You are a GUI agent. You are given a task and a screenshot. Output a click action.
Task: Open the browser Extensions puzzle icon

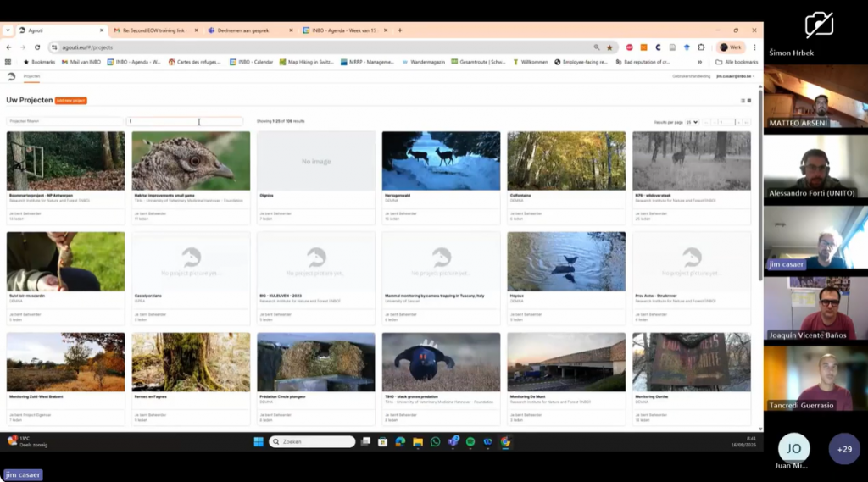(x=700, y=47)
